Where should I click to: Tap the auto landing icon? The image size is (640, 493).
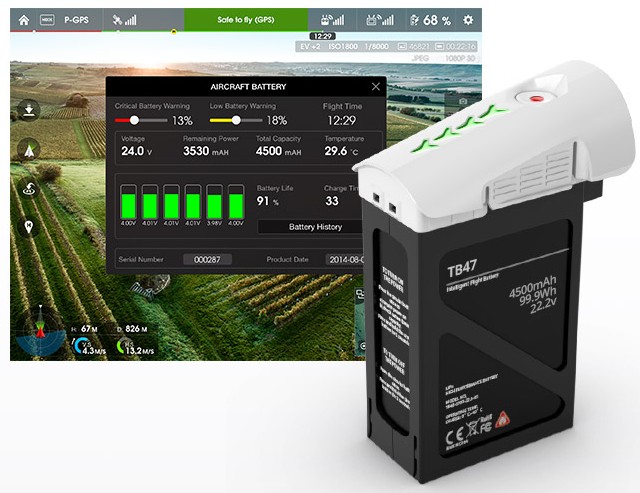(x=29, y=110)
